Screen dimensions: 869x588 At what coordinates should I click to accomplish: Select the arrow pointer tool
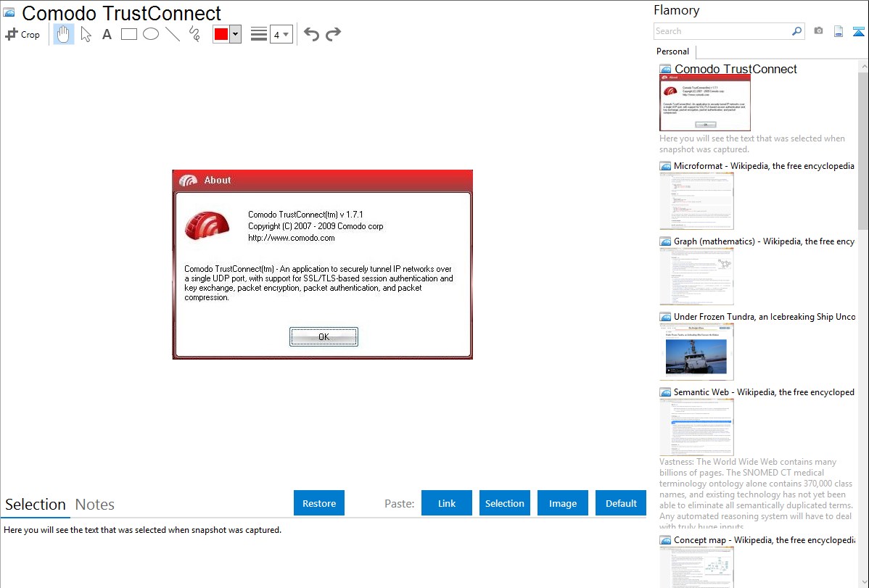(86, 34)
